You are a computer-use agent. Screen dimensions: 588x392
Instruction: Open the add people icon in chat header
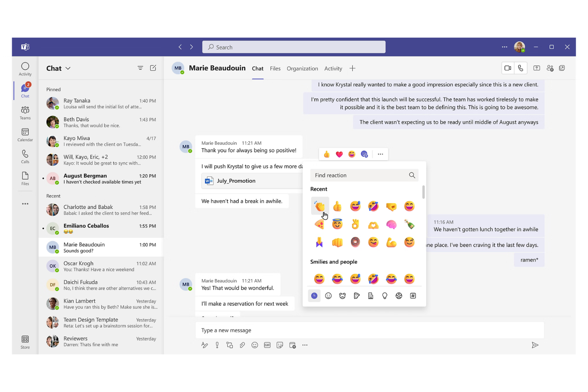click(550, 68)
